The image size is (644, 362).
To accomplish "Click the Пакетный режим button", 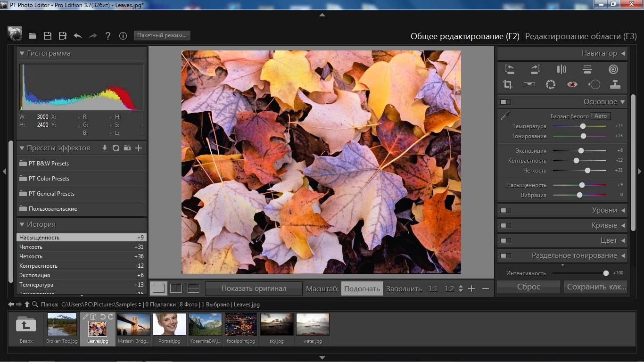I will point(162,35).
